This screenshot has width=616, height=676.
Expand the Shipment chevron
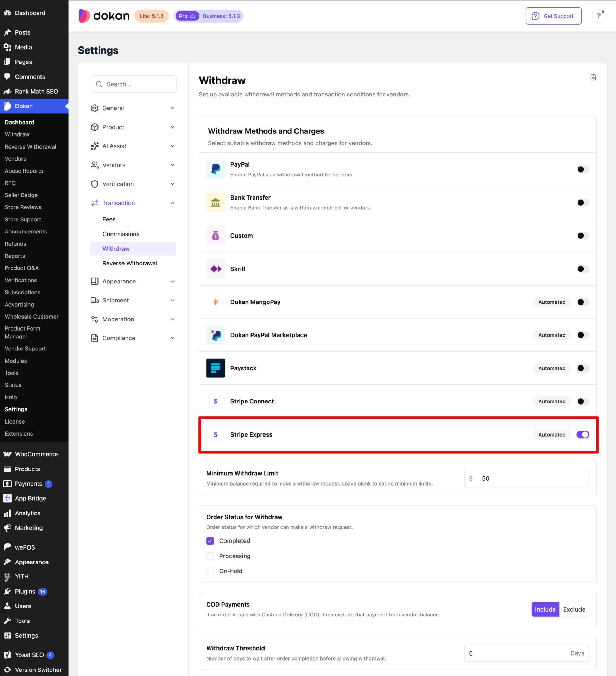click(172, 300)
